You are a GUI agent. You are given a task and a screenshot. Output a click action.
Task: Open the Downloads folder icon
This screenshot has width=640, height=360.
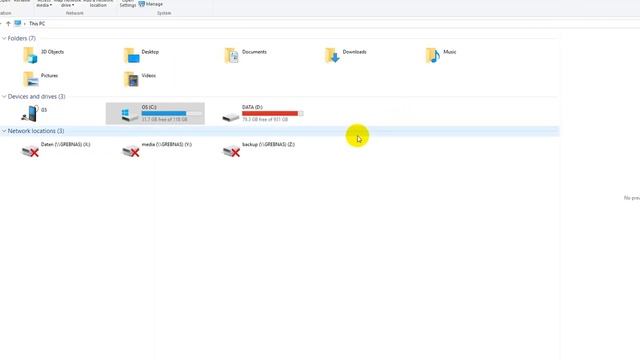[x=332, y=56]
